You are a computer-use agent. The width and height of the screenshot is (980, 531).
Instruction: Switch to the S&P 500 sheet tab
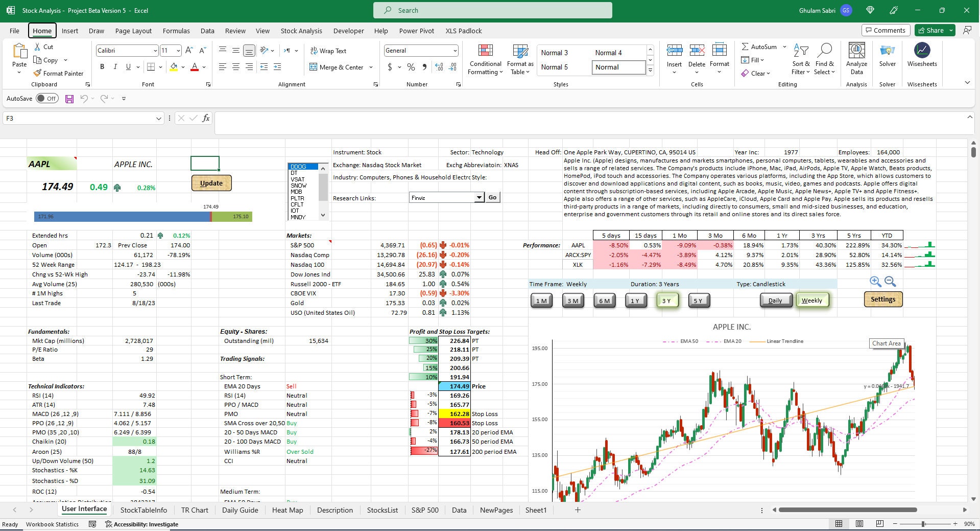coord(425,510)
